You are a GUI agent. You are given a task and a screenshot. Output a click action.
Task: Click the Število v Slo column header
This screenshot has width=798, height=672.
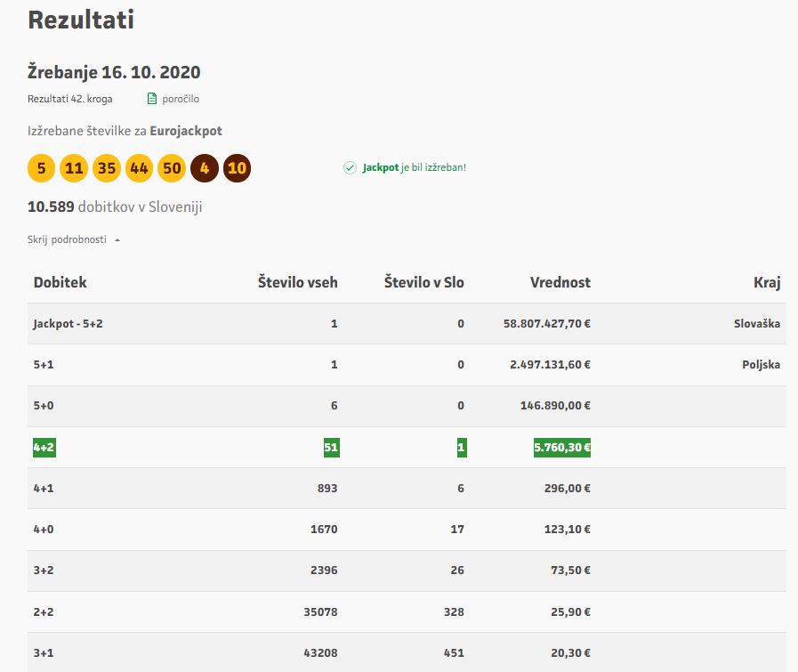(x=424, y=282)
